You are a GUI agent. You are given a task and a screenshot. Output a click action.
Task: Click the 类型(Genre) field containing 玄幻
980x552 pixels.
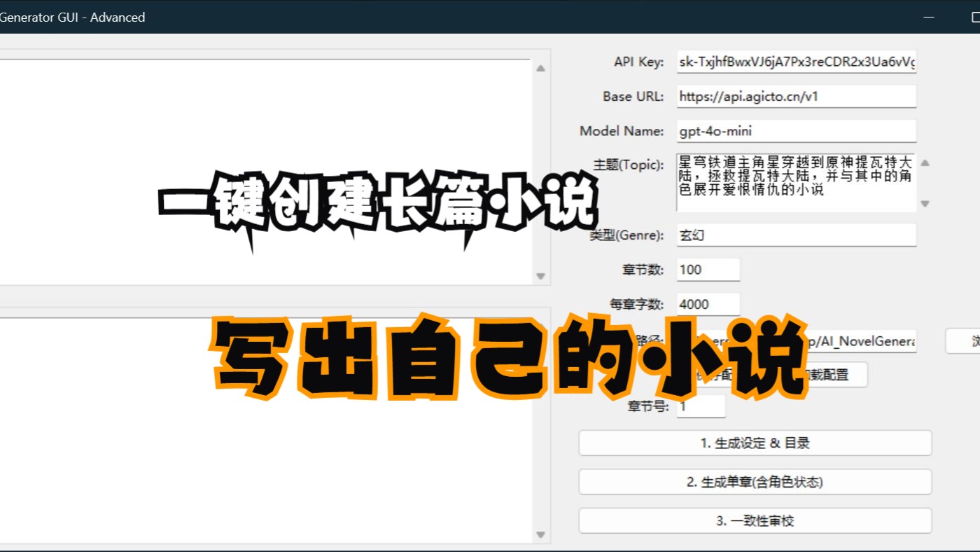tap(796, 235)
